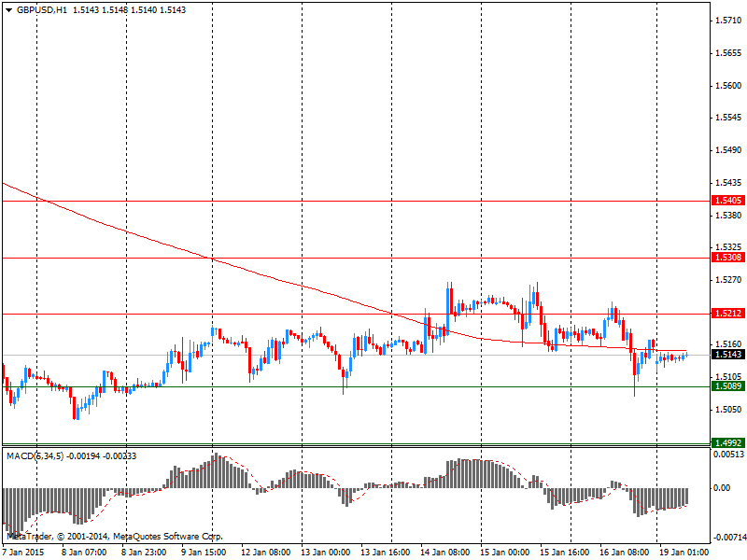Select the 1.5655 price scale value
The width and height of the screenshot is (747, 560).
click(729, 53)
